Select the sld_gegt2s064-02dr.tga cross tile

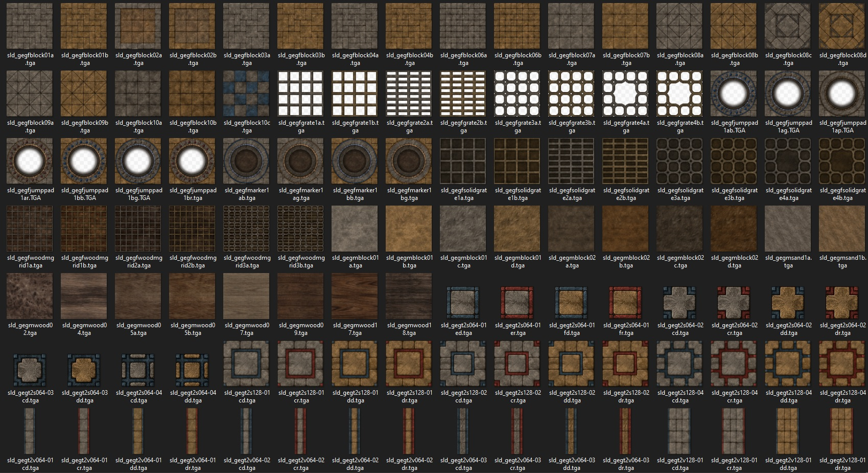point(842,302)
